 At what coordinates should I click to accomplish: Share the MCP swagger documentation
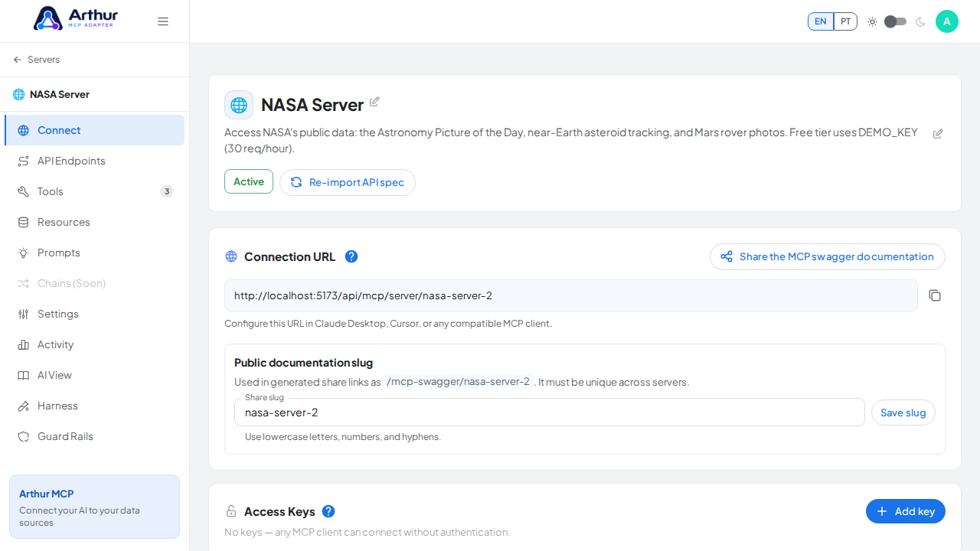coord(828,256)
